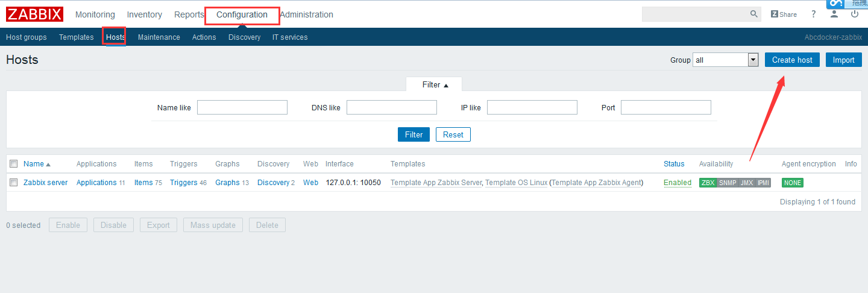868x293 pixels.
Task: Click the IPMI availability badge
Action: point(763,183)
